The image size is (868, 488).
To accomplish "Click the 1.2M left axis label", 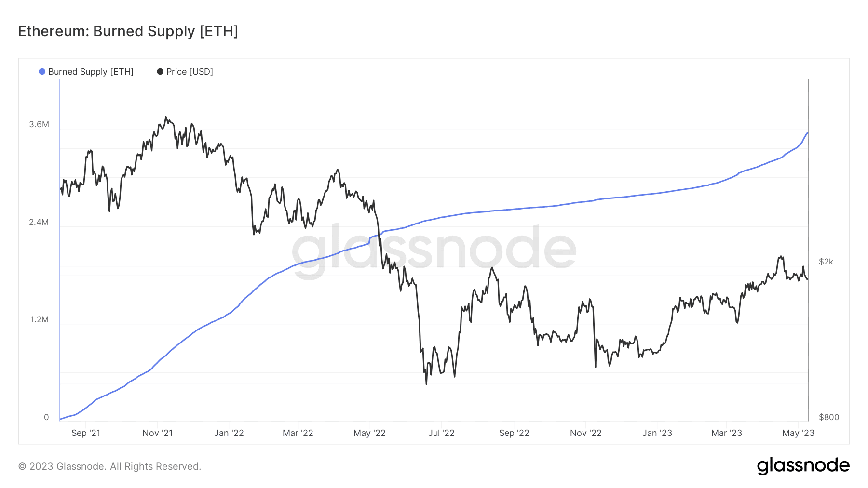I will (39, 320).
